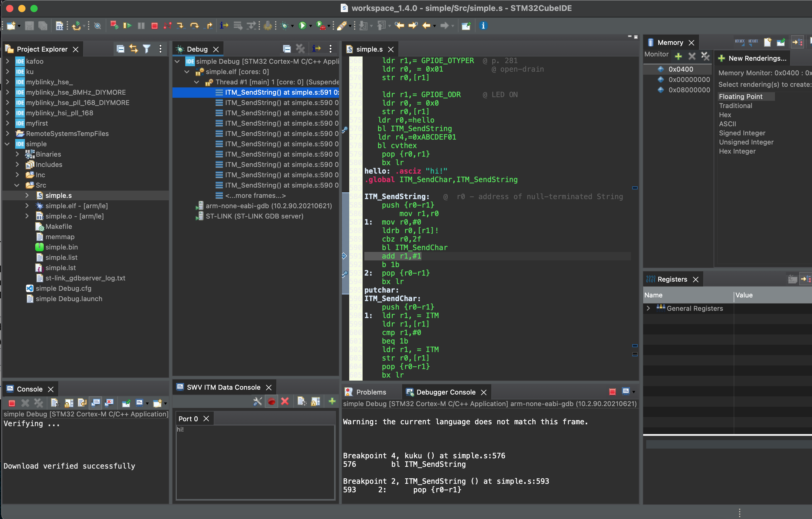Collapse the Src folder
The image size is (812, 519).
point(17,185)
